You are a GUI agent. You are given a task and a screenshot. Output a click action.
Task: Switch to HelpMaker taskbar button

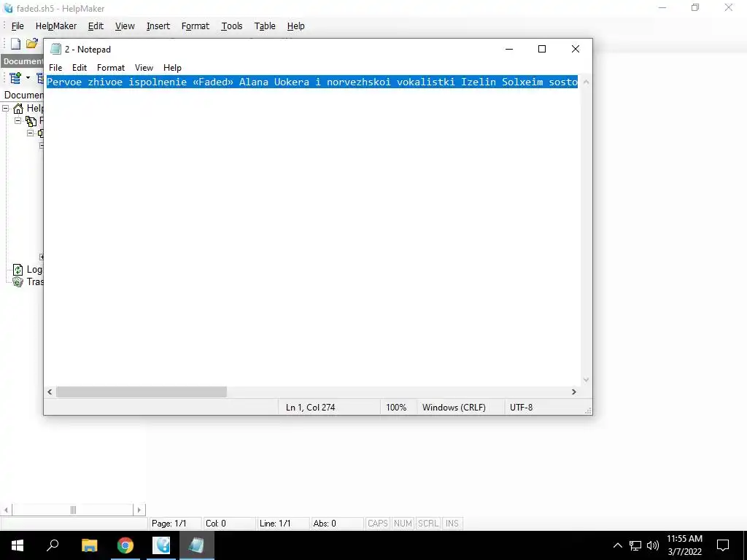pos(161,545)
